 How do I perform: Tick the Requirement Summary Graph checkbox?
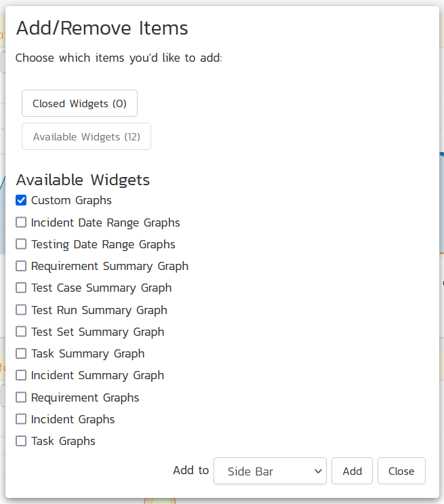click(21, 266)
